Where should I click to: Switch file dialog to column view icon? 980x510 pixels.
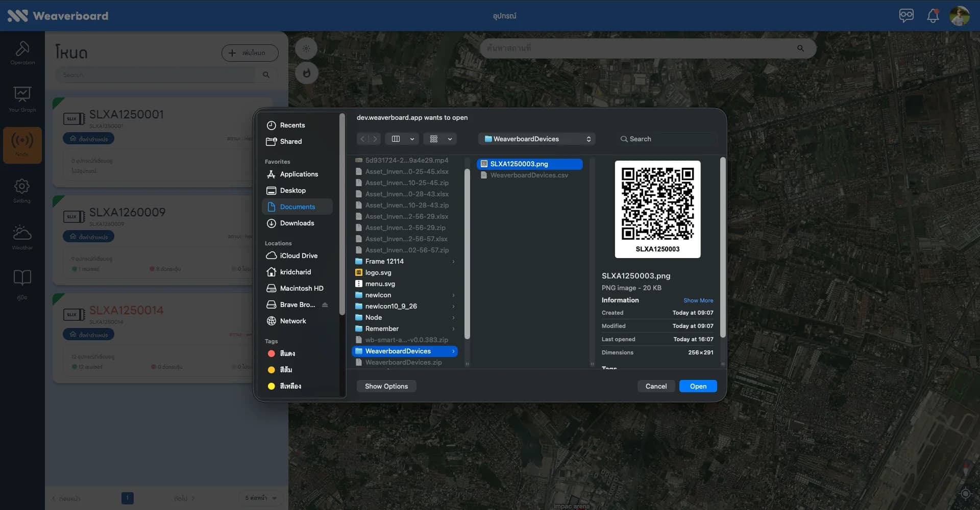click(x=396, y=139)
